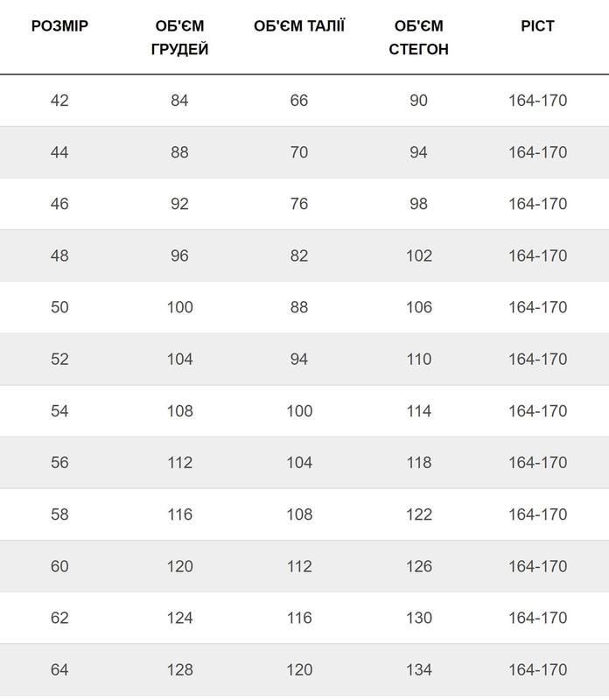Viewport: 609px width, 700px height.
Task: Click the ОБ'ЄМ СТЕГОН column header
Action: 418,38
